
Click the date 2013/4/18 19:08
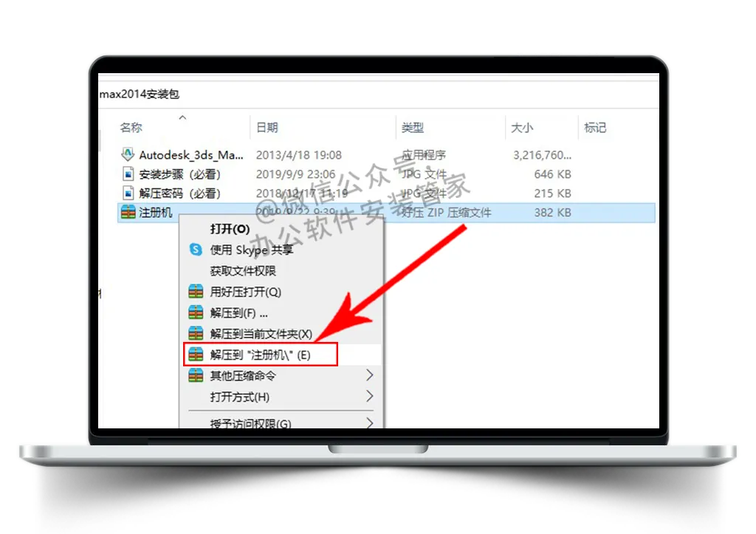click(x=298, y=155)
